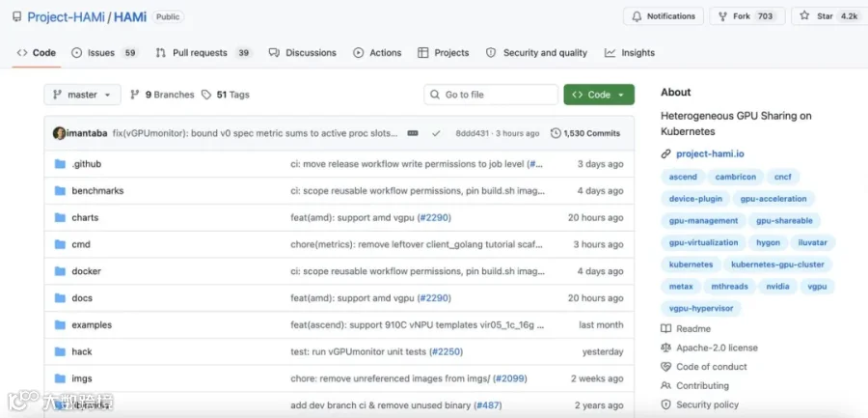
Task: Open the benchmarks directory name
Action: (97, 191)
